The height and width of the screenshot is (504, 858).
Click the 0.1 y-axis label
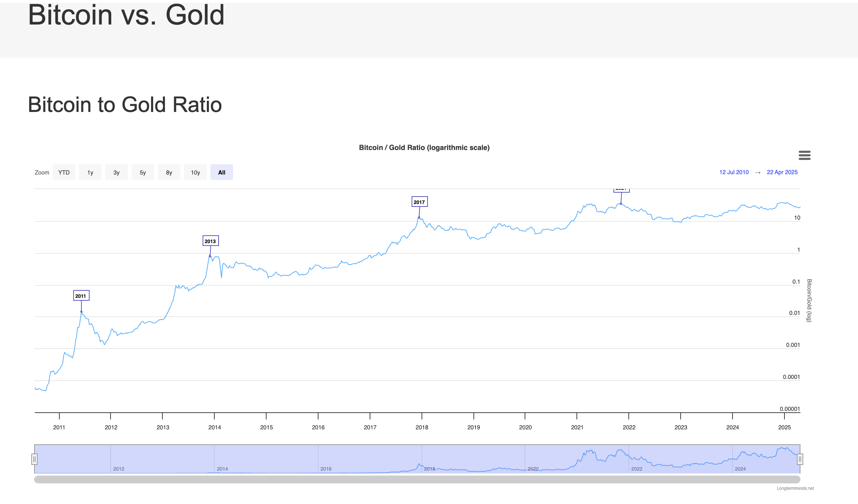point(796,282)
